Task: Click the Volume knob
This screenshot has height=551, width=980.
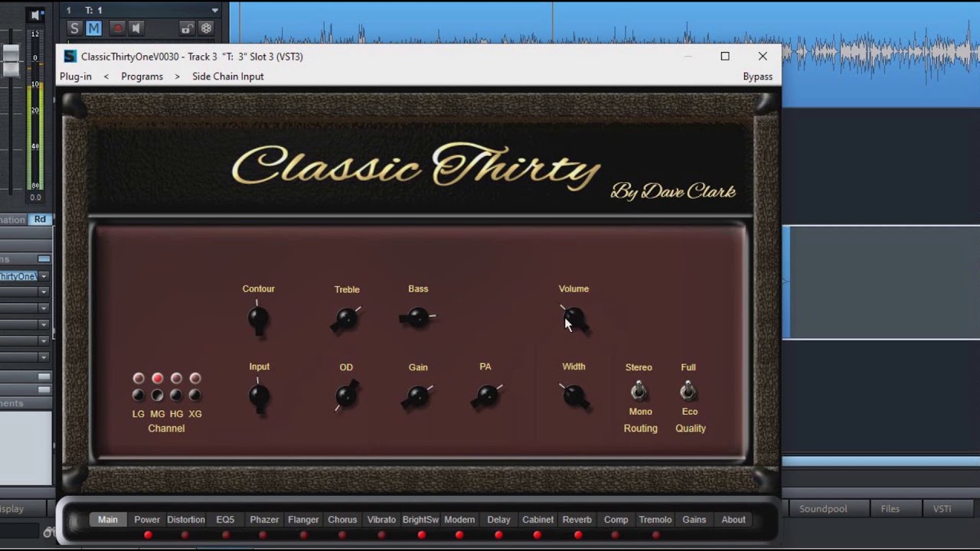Action: [574, 318]
